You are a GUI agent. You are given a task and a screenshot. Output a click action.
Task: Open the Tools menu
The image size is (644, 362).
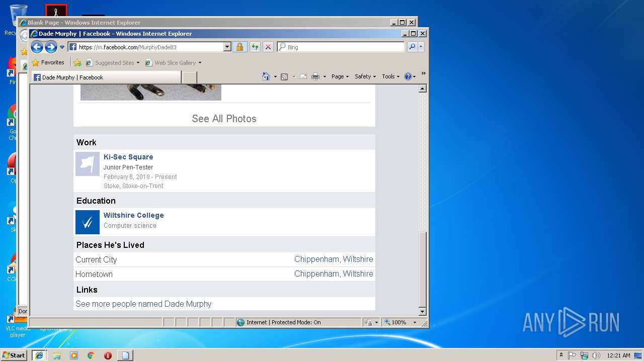tap(391, 76)
